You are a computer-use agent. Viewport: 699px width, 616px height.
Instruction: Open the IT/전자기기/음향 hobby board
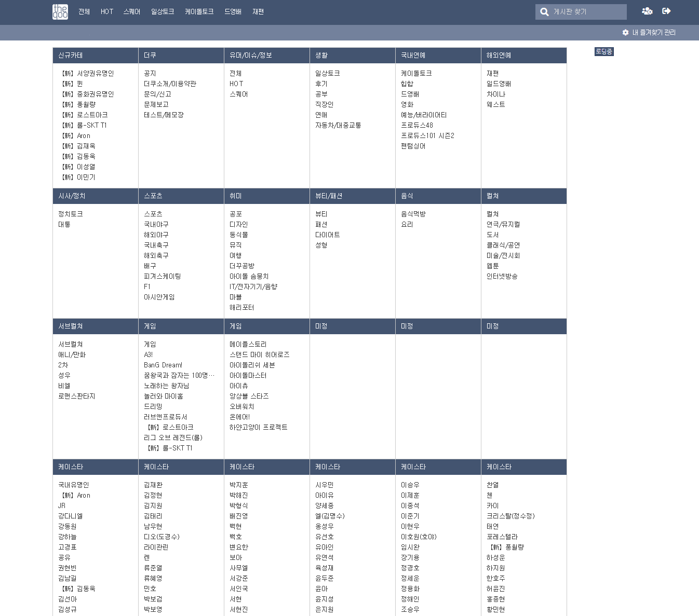253,287
